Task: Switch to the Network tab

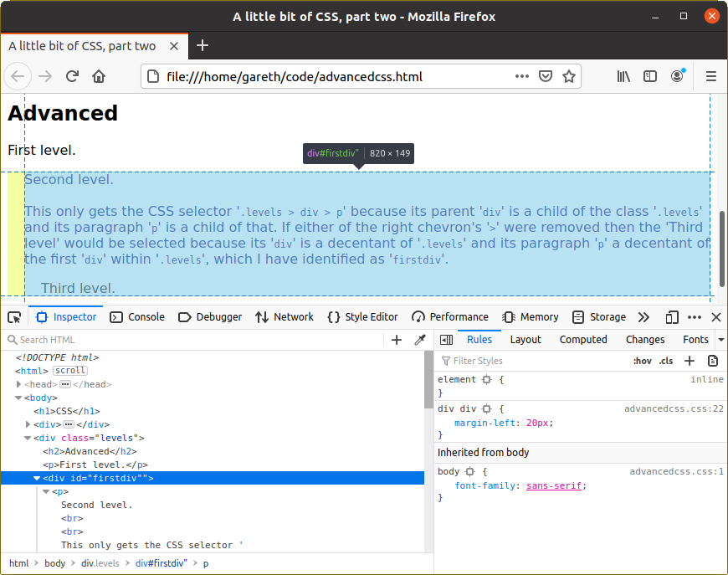Action: click(285, 317)
